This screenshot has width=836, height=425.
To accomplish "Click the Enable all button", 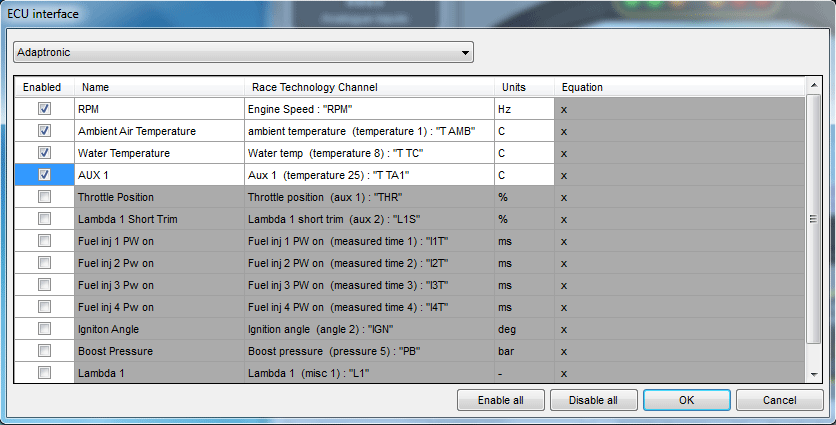I will (500, 400).
